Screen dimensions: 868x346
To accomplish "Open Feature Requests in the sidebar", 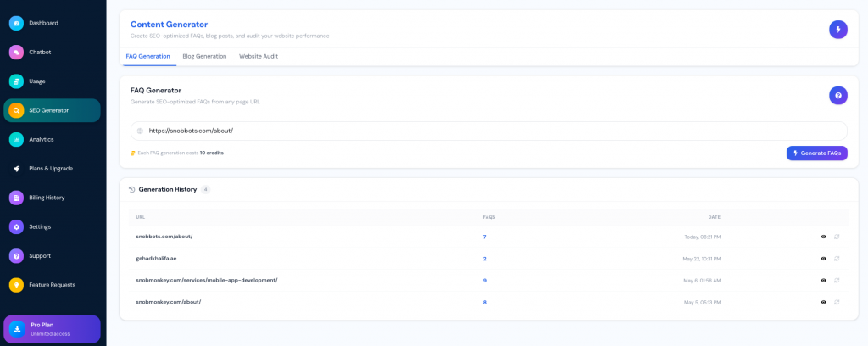I will (x=52, y=285).
